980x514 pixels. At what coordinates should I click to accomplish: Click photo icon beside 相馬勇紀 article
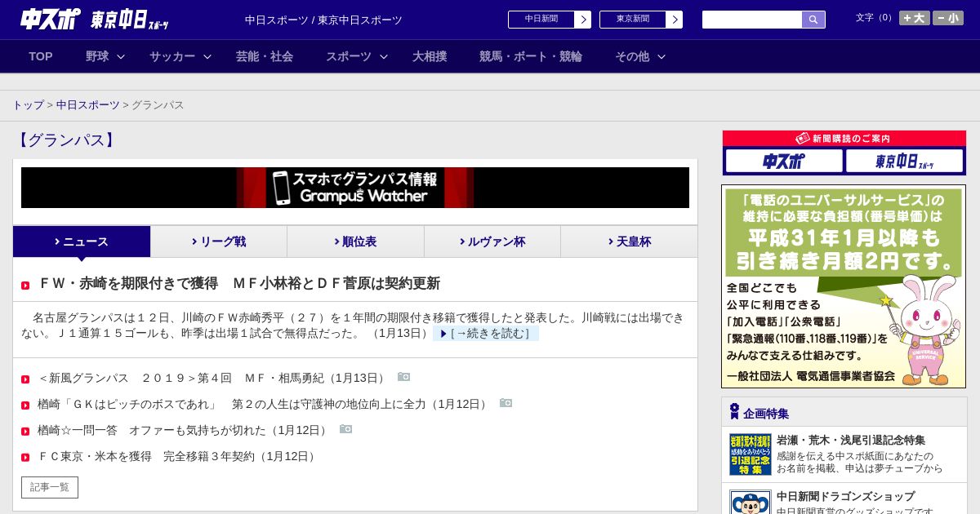403,377
